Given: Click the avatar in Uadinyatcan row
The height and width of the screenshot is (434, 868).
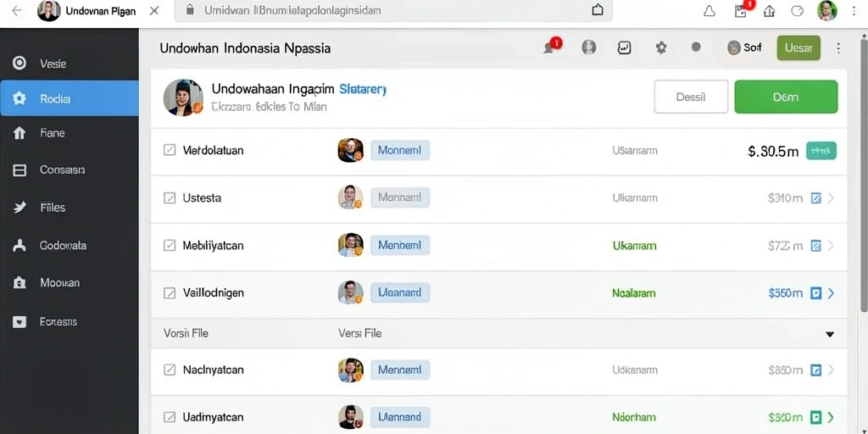Looking at the screenshot, I should [350, 417].
